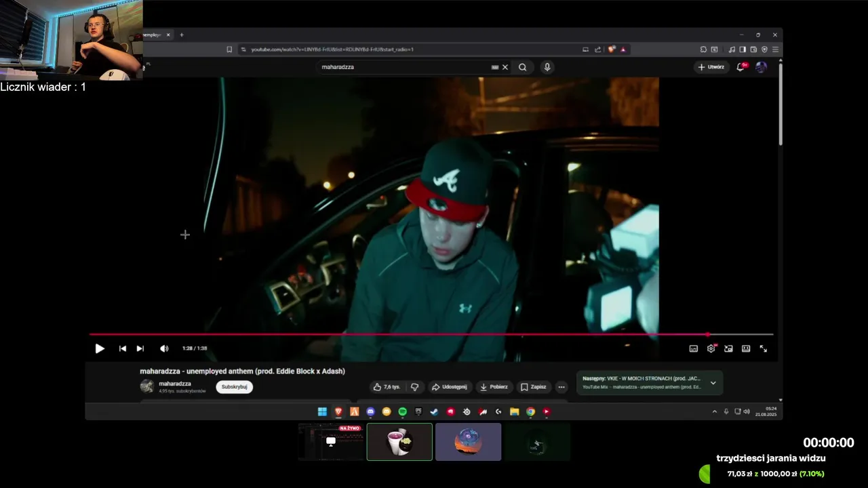Toggle the browser sidebar panel
Screen dimensions: 868x488
tap(743, 49)
